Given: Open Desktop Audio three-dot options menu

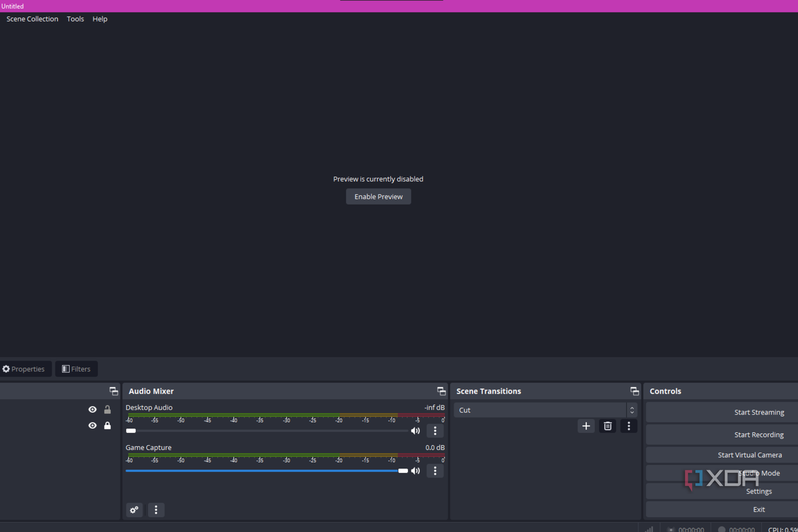Looking at the screenshot, I should 435,431.
